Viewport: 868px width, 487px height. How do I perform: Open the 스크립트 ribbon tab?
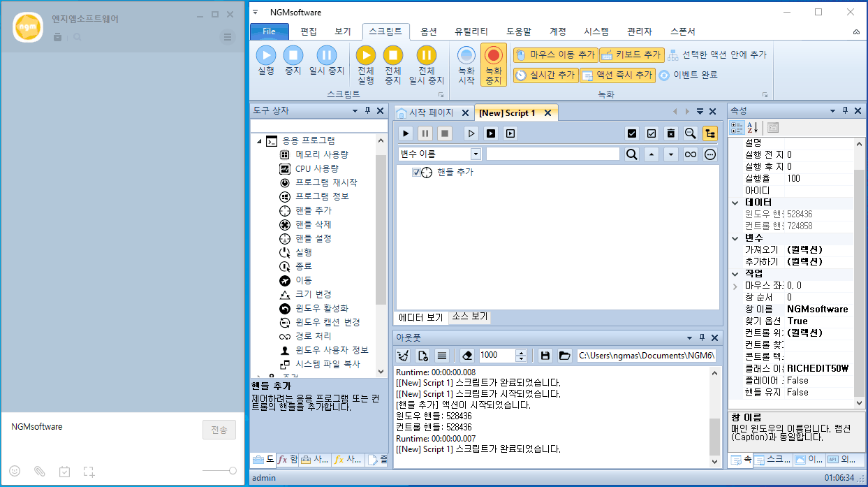pos(385,31)
